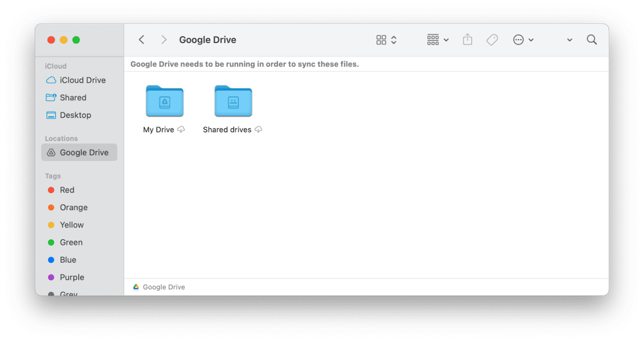
Task: Select the icon view grid control
Action: coord(381,39)
